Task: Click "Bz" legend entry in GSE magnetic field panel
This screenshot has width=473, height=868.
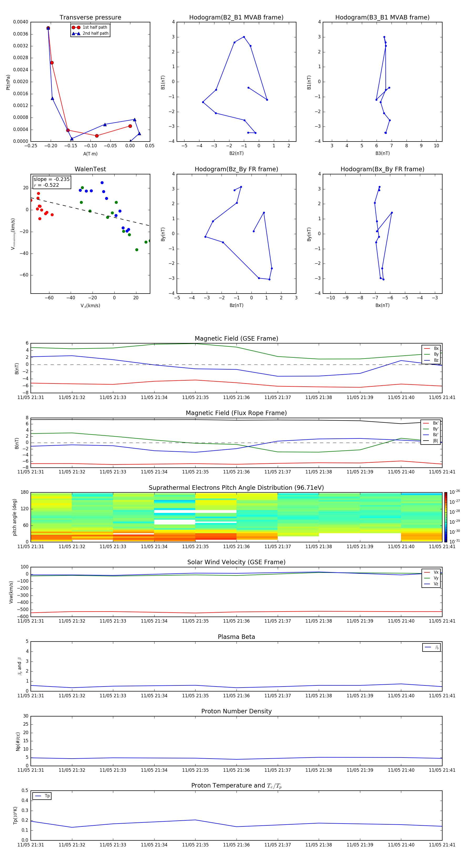Action: [x=431, y=360]
